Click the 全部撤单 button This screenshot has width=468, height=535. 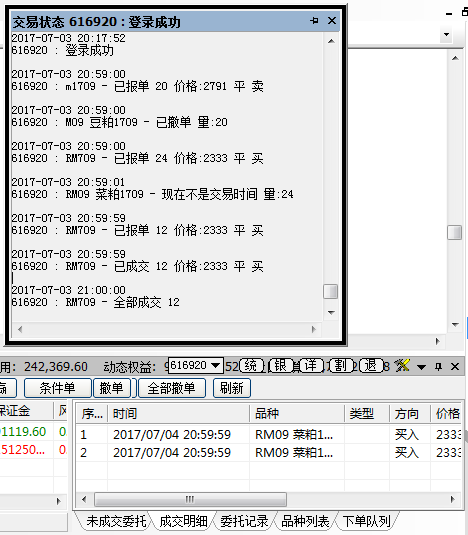click(x=172, y=388)
